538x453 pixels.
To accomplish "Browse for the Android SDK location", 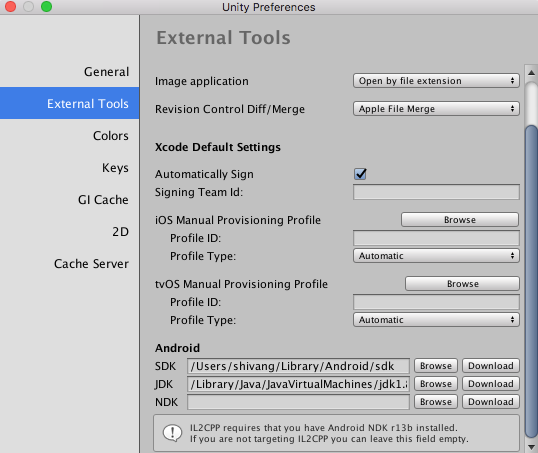I will click(436, 366).
